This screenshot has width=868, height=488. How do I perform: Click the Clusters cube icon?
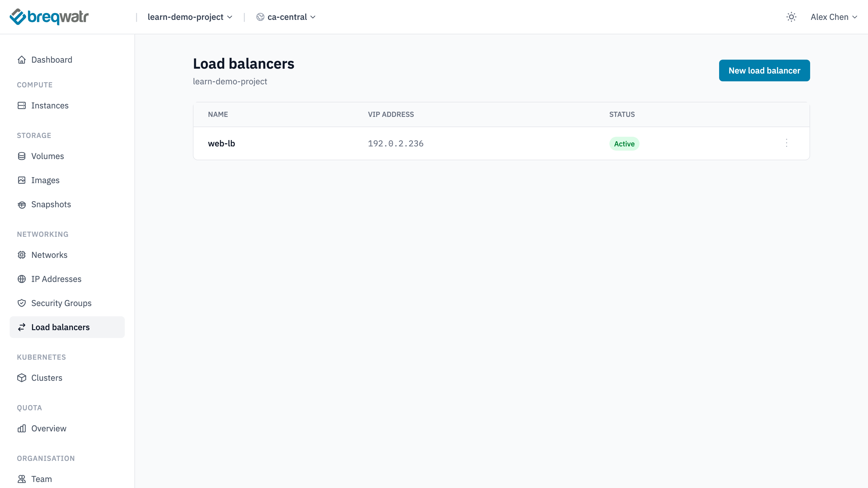22,378
